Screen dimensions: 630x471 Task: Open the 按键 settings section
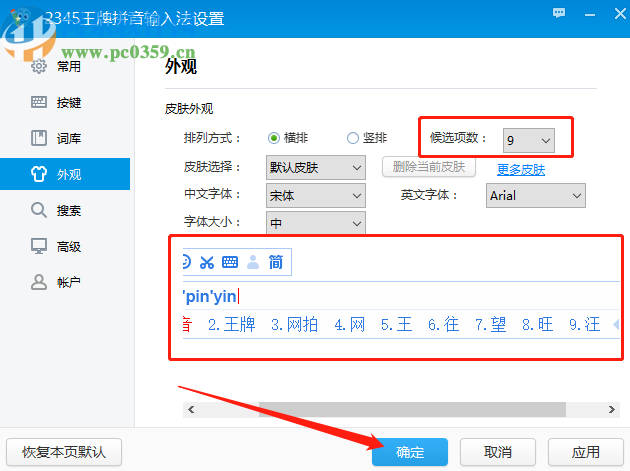coord(65,102)
